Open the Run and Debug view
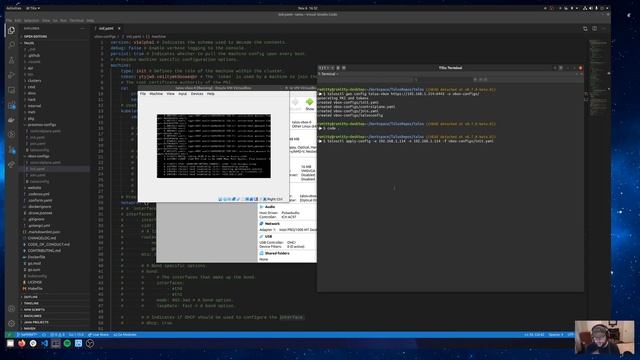This screenshot has height=360, width=640. coord(11,75)
